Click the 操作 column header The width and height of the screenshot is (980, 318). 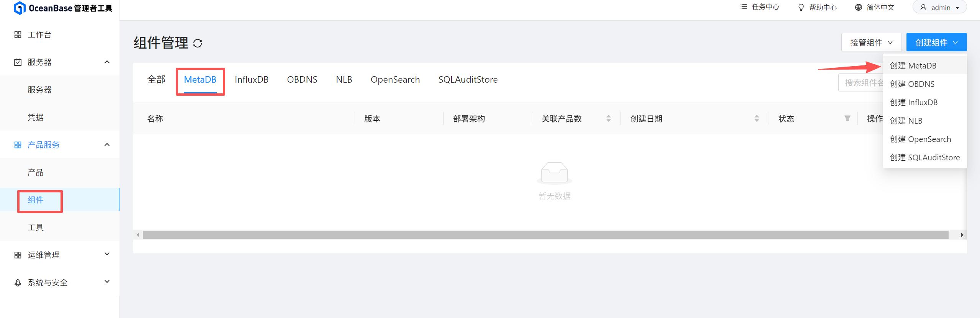[875, 119]
